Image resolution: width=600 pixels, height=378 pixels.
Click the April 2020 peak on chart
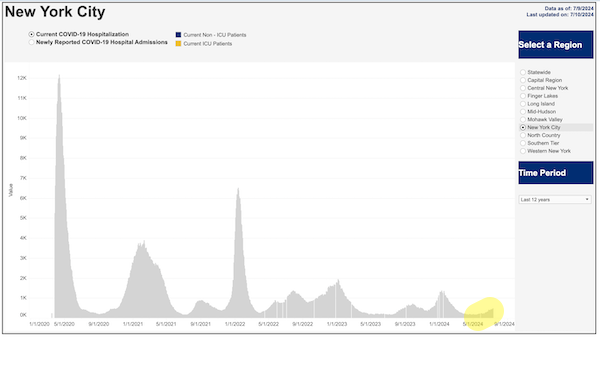tap(59, 77)
